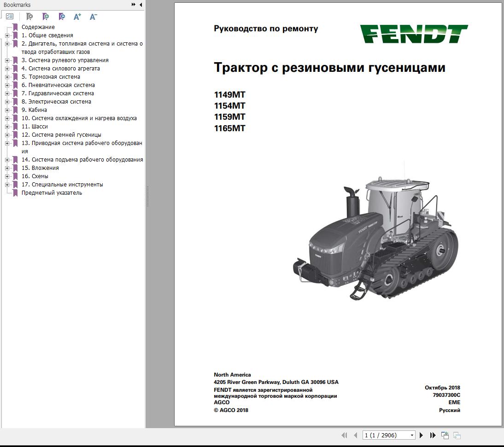The height and width of the screenshot is (447, 504).
Task: Open the bookmarks options menu icon
Action: click(10, 17)
